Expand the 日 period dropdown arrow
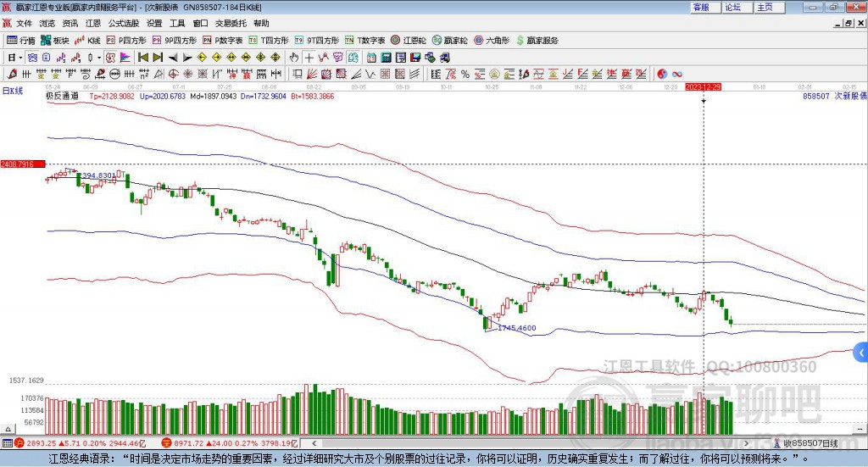 click(x=19, y=58)
